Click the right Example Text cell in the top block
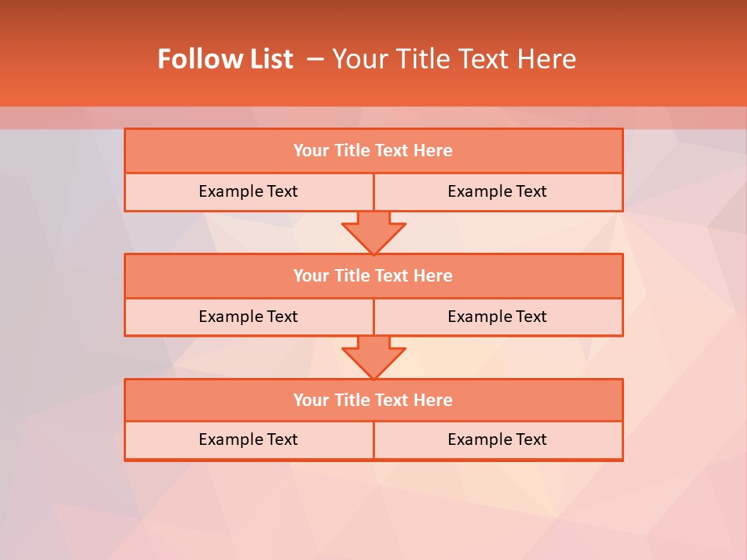Image resolution: width=747 pixels, height=560 pixels. click(499, 192)
